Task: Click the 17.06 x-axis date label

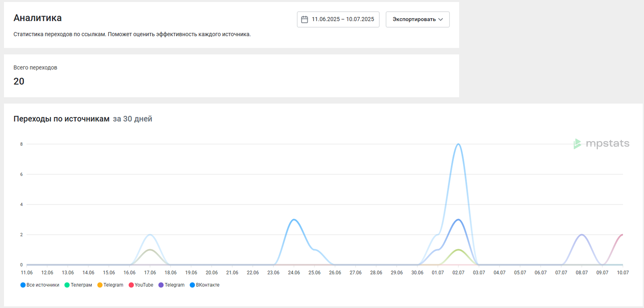Action: (150, 272)
